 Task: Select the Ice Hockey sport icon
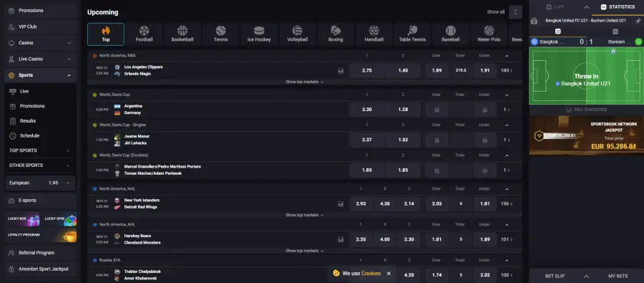[259, 34]
